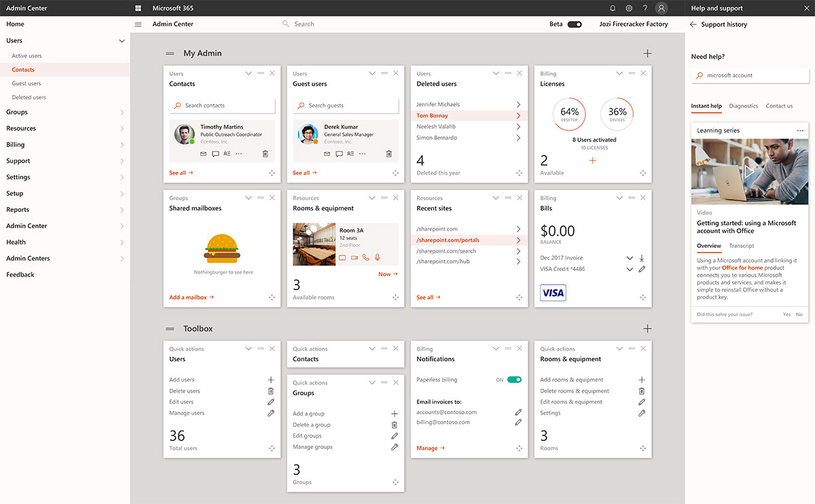
Task: Open the Microsoft 365 app launcher grid
Action: pyautogui.click(x=138, y=8)
